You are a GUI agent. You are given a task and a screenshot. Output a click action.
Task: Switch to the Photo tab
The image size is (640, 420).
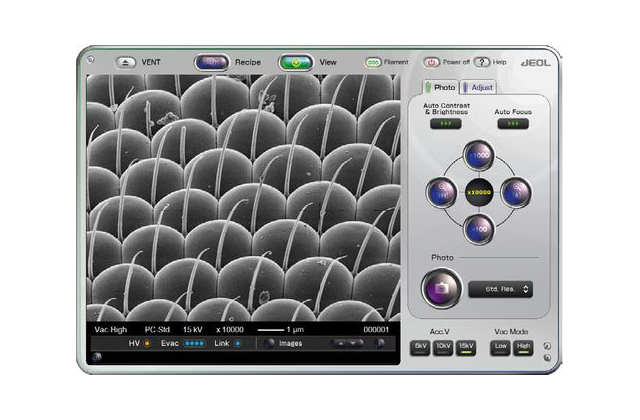(440, 87)
